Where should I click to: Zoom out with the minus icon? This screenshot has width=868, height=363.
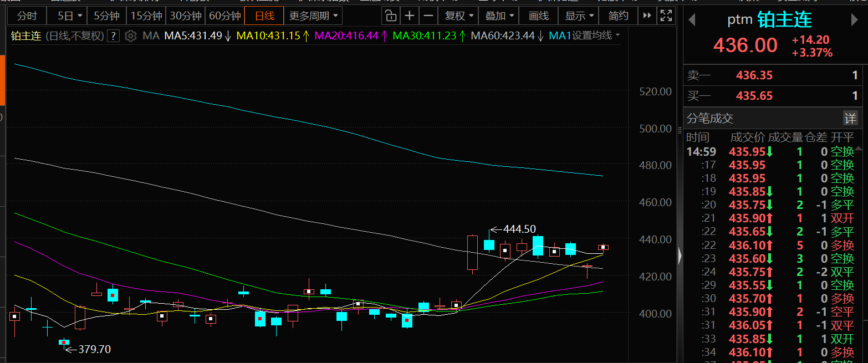click(428, 16)
